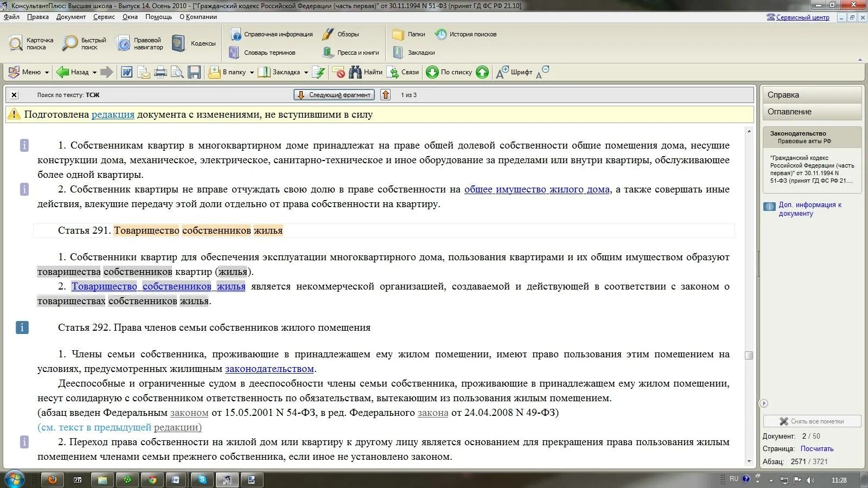Image resolution: width=868 pixels, height=488 pixels.
Task: Open Окна menu
Action: pos(130,17)
